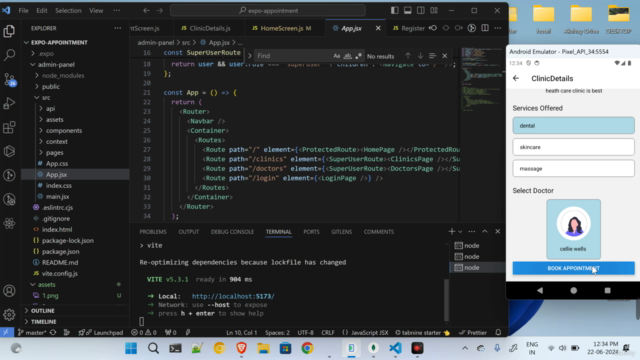Viewport: 640px width, 360px height.
Task: Open package.json in the explorer
Action: click(x=60, y=251)
